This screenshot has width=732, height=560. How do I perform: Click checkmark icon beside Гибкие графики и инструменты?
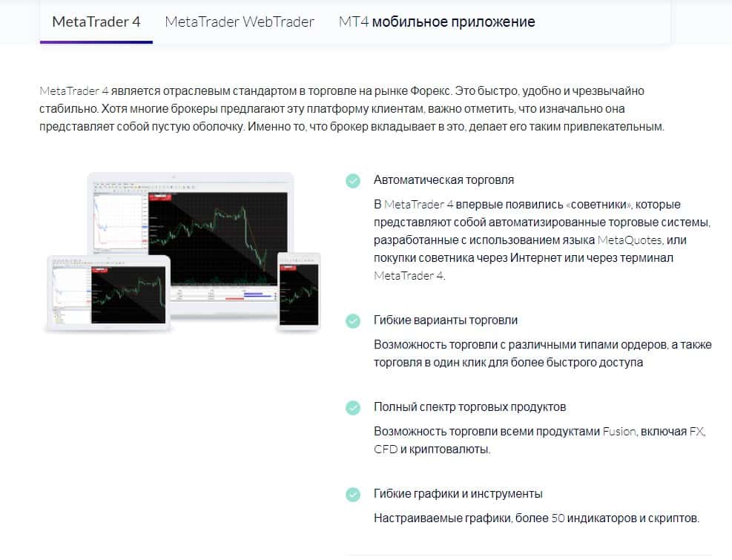pos(353,495)
